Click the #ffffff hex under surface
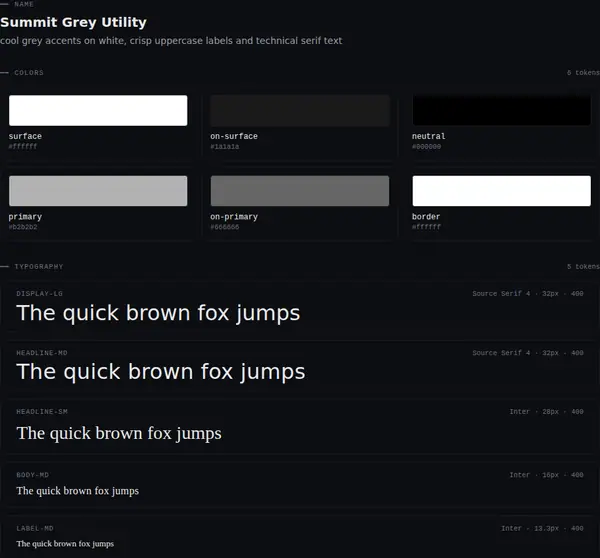600x558 pixels. click(23, 146)
